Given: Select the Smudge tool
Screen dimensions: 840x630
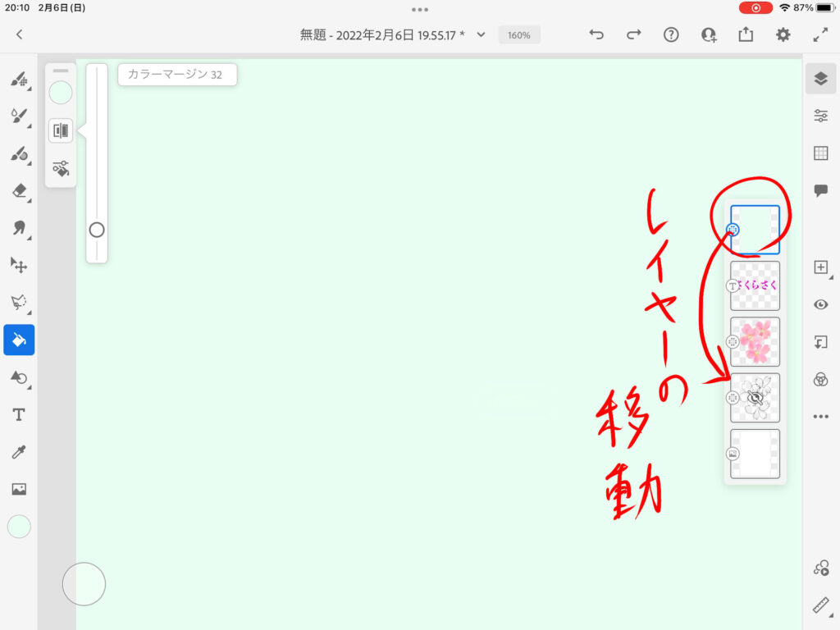Looking at the screenshot, I should (x=19, y=228).
